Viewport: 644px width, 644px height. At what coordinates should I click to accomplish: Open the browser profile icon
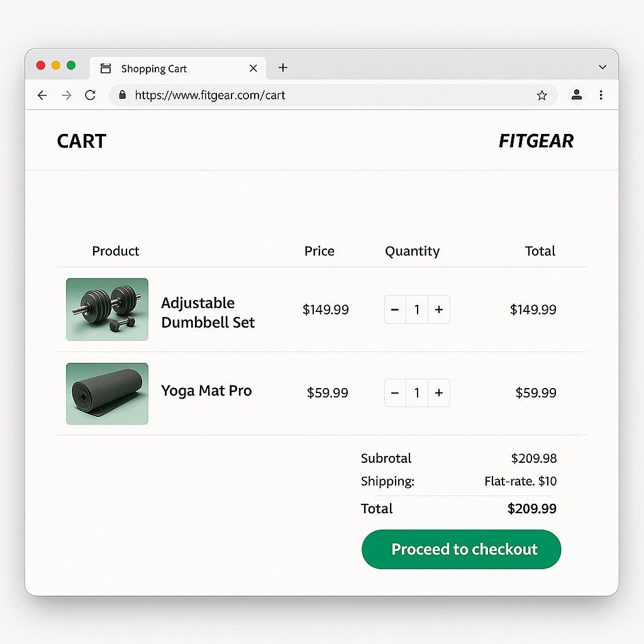pyautogui.click(x=576, y=95)
